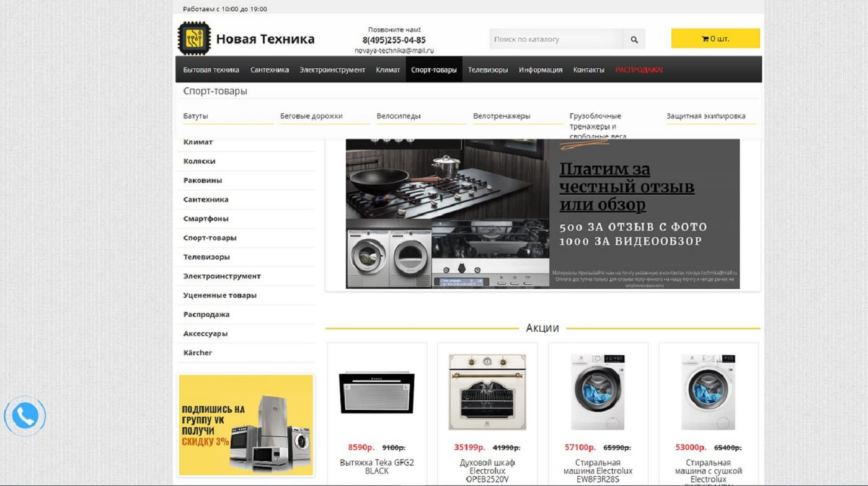Click the search magnifier button
Screen dimensions: 868x486
pos(634,39)
